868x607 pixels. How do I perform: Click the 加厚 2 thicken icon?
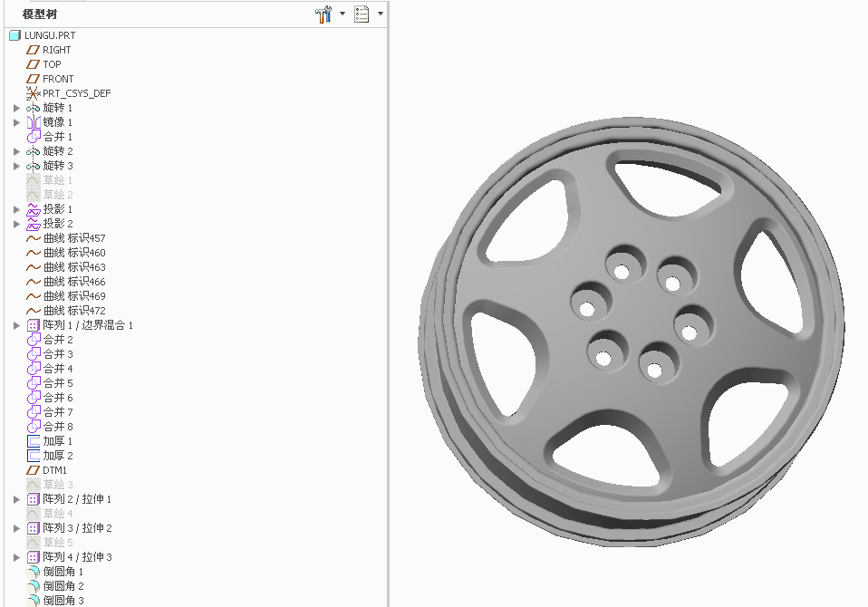[34, 456]
